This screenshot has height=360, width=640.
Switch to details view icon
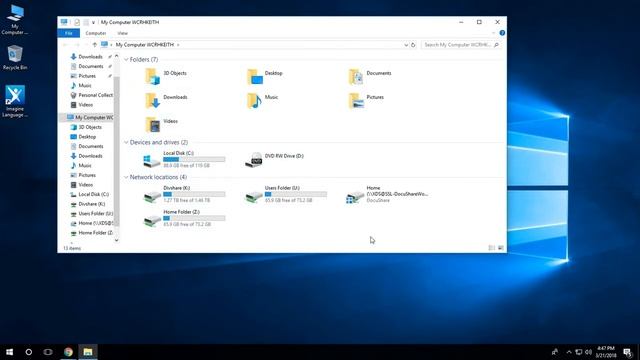coord(492,248)
